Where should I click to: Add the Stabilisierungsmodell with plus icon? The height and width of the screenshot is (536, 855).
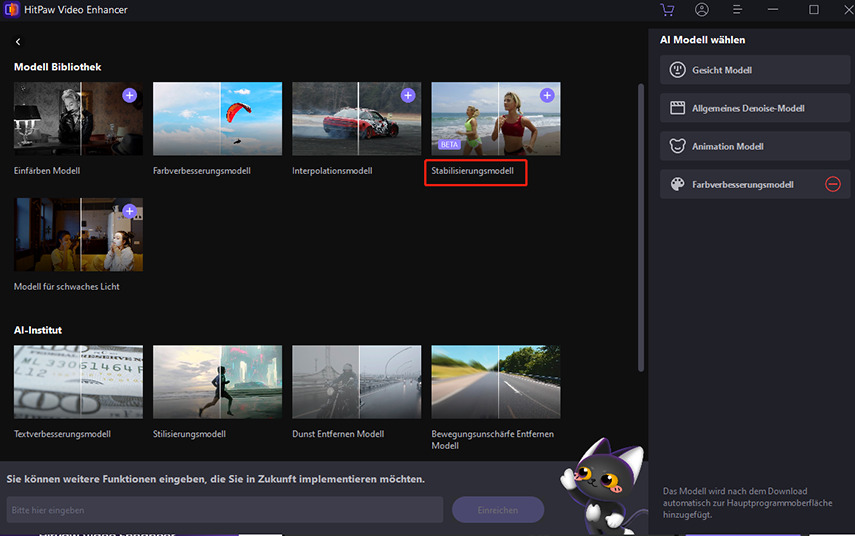point(547,95)
